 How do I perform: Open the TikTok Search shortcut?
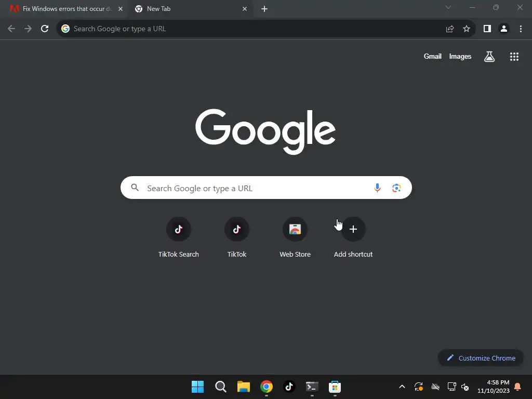pos(179,237)
